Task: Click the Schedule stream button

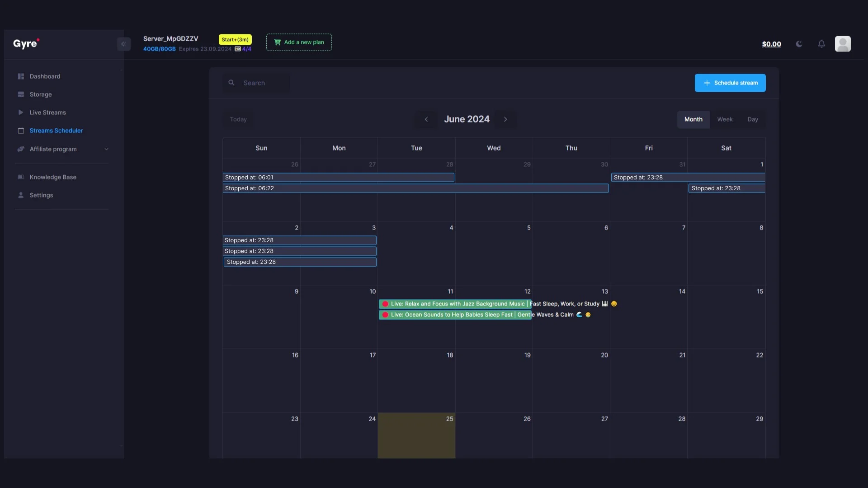Action: (730, 83)
